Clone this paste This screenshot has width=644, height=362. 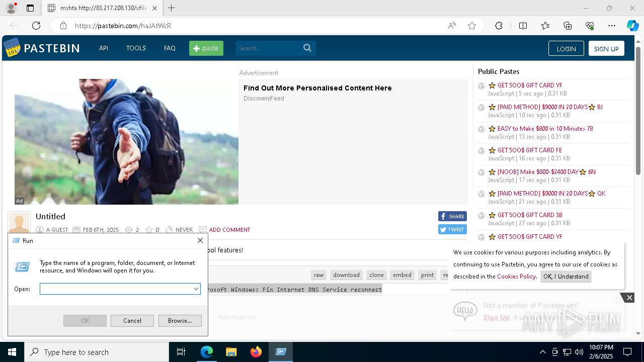[x=376, y=275]
